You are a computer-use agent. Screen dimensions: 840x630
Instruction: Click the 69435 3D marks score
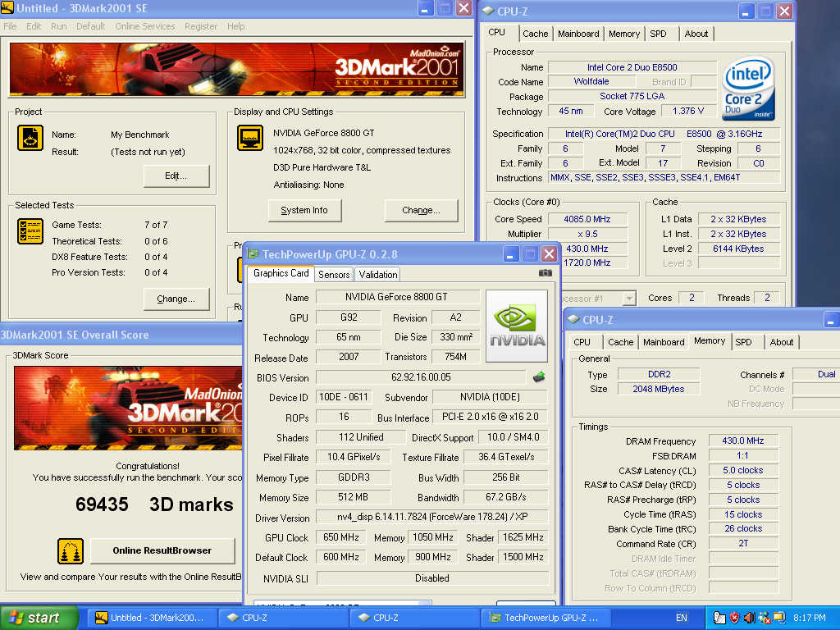pyautogui.click(x=154, y=504)
